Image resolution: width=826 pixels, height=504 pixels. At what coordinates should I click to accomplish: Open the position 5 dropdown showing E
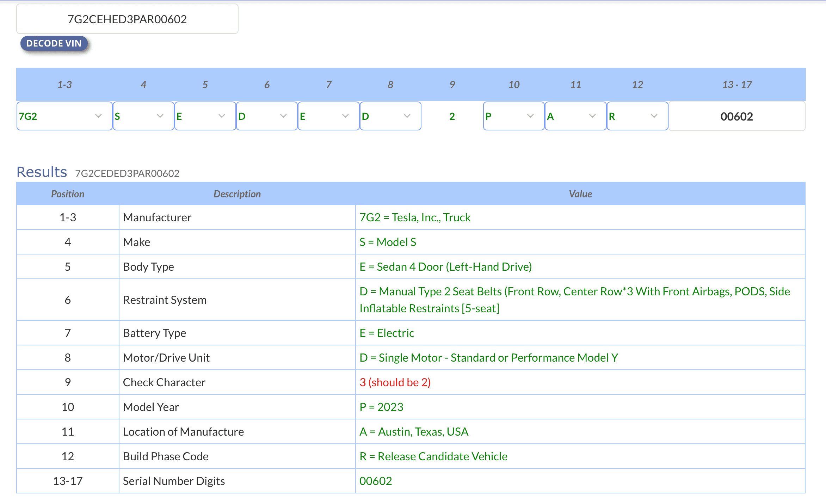tap(205, 116)
